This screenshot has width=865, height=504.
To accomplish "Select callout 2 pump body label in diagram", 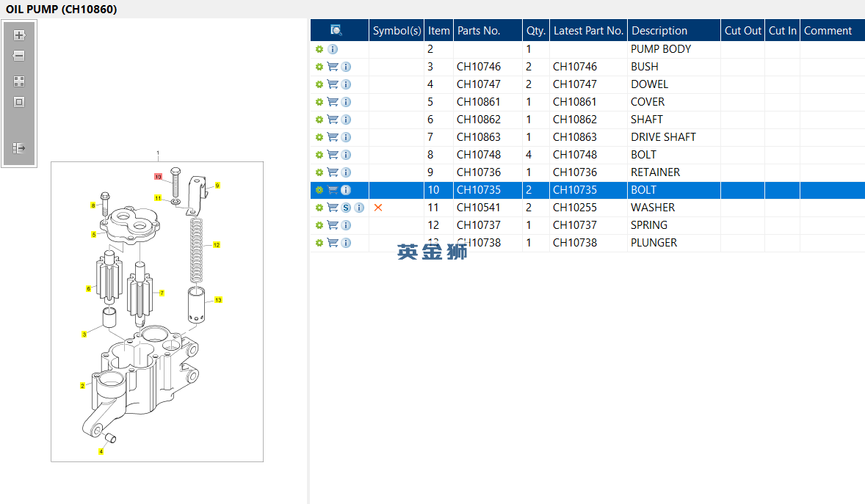I will click(83, 386).
